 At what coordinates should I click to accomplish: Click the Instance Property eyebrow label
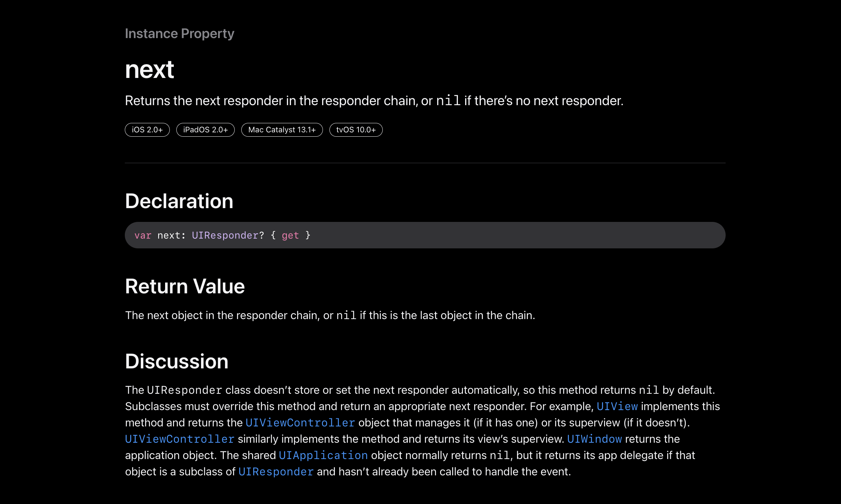point(179,34)
